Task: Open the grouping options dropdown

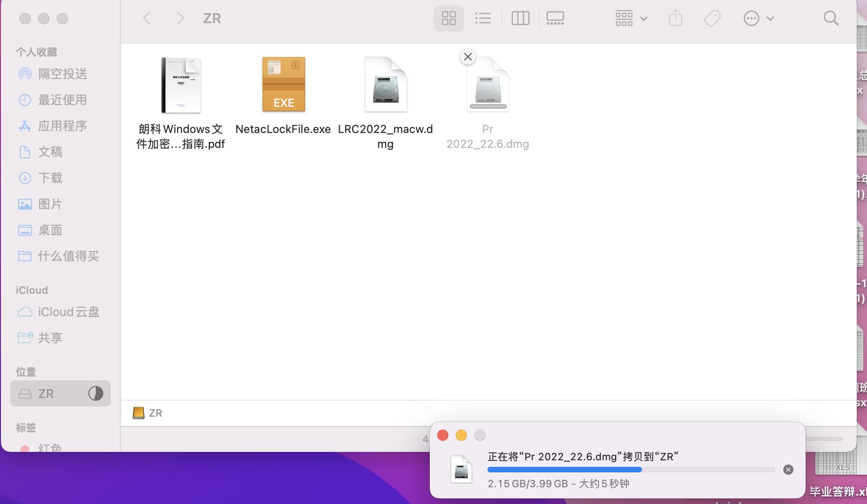Action: coord(630,18)
